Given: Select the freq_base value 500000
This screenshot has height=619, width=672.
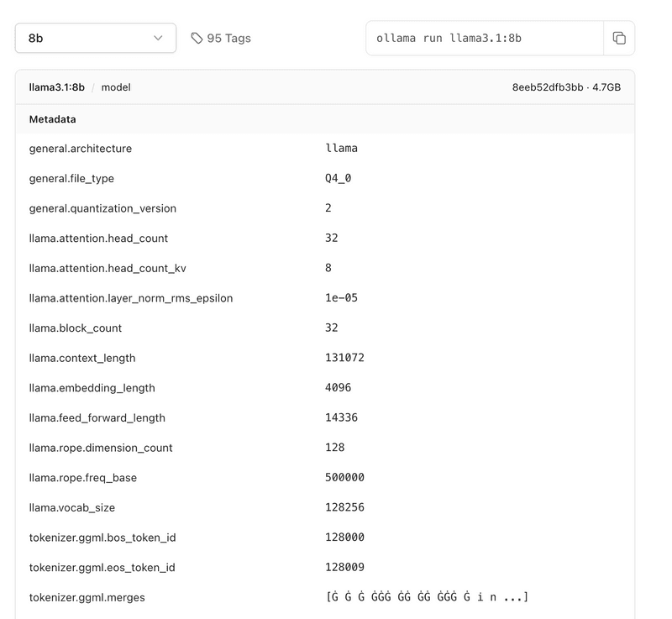Looking at the screenshot, I should click(344, 478).
